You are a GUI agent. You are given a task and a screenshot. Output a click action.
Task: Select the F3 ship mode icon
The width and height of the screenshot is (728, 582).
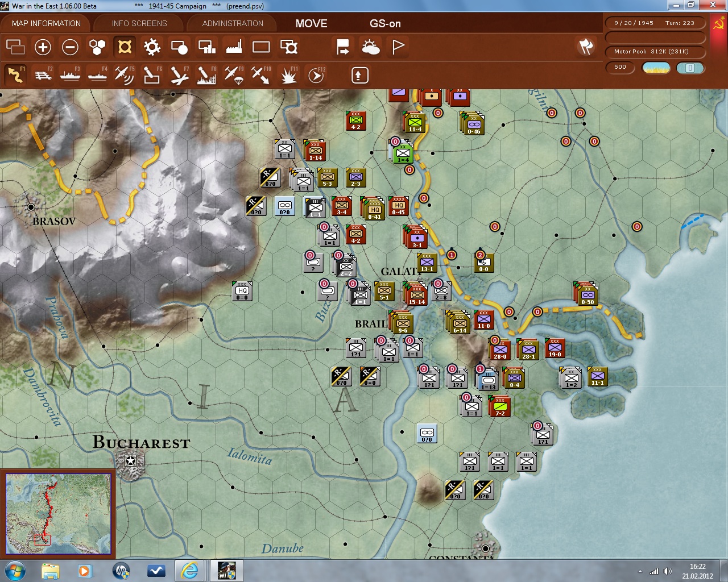pos(70,74)
